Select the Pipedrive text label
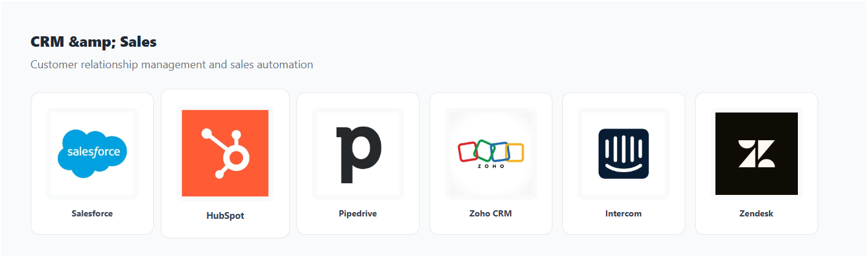This screenshot has width=868, height=257. pos(358,213)
